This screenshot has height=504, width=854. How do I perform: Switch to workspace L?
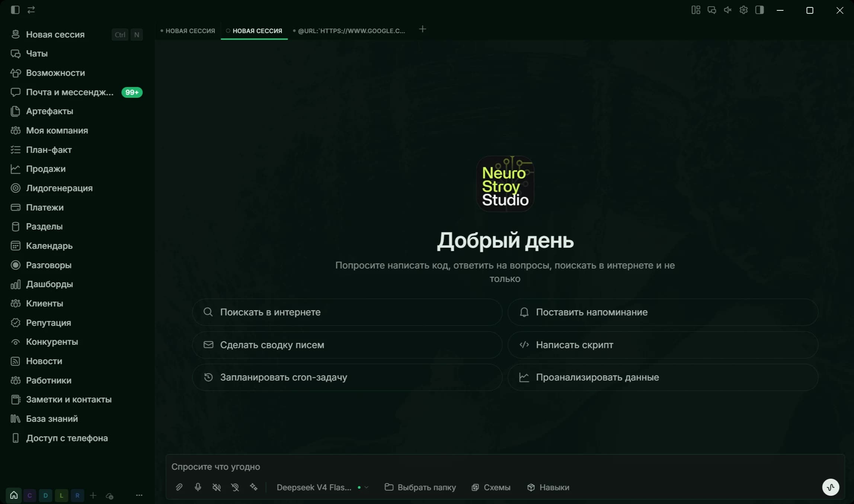point(61,495)
